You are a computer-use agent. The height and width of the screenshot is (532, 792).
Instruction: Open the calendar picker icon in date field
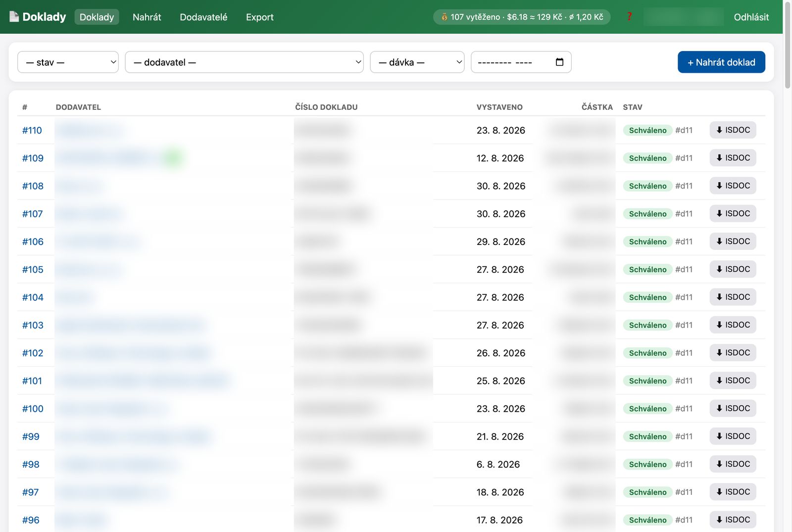[x=559, y=62]
